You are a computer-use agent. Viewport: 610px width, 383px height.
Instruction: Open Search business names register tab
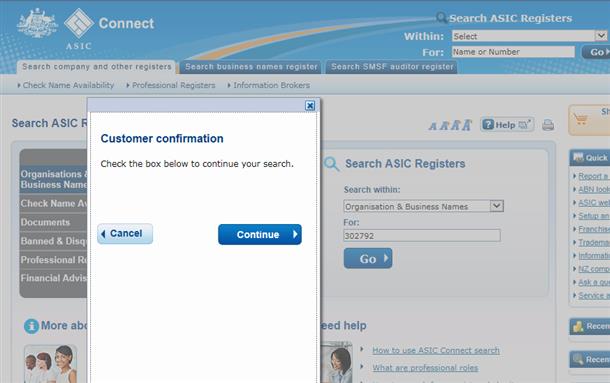(251, 67)
